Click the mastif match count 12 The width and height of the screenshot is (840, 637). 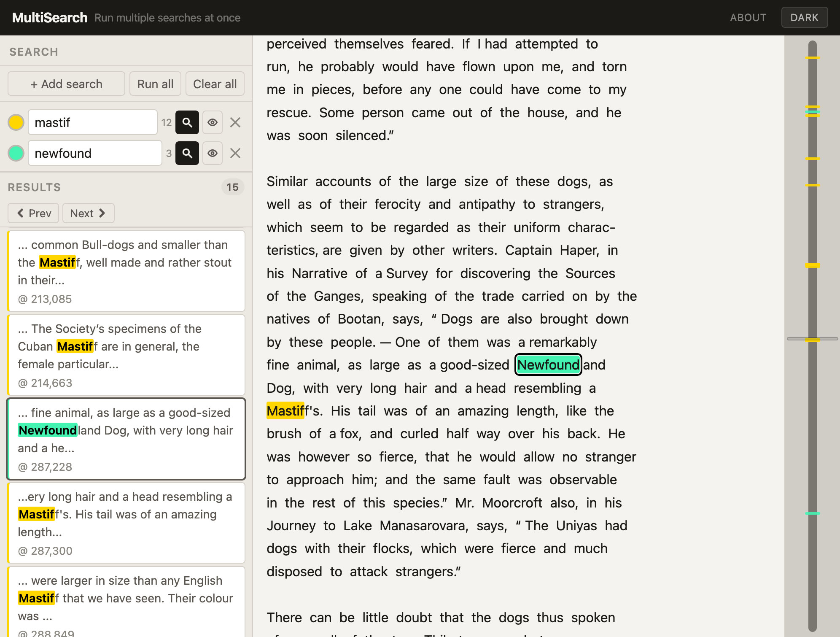point(167,122)
